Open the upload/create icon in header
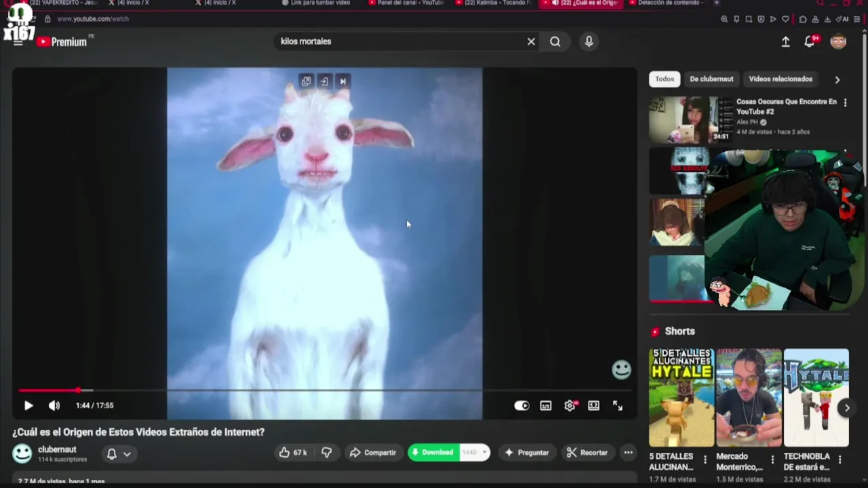Viewport: 868px width, 488px height. [785, 41]
